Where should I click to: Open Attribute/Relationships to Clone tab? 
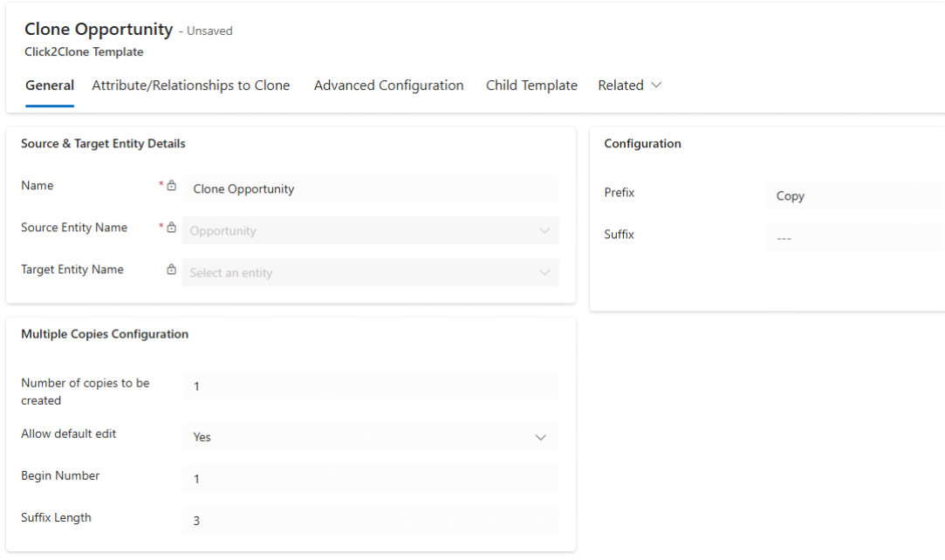[190, 85]
